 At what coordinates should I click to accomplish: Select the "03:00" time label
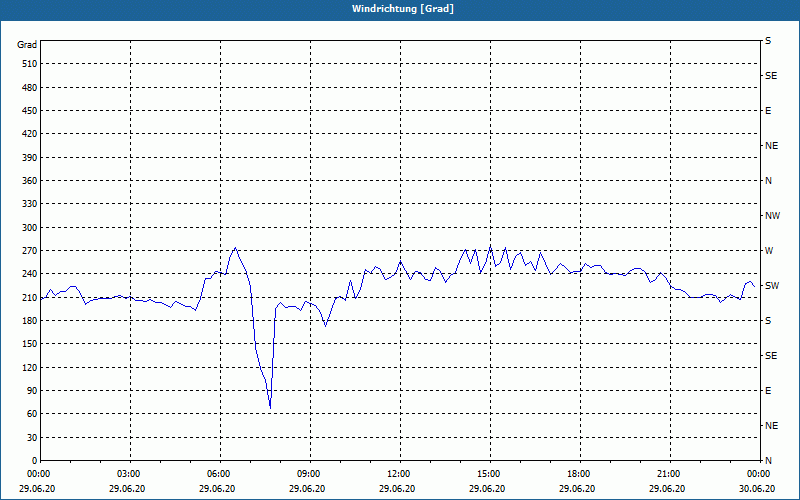tap(128, 474)
